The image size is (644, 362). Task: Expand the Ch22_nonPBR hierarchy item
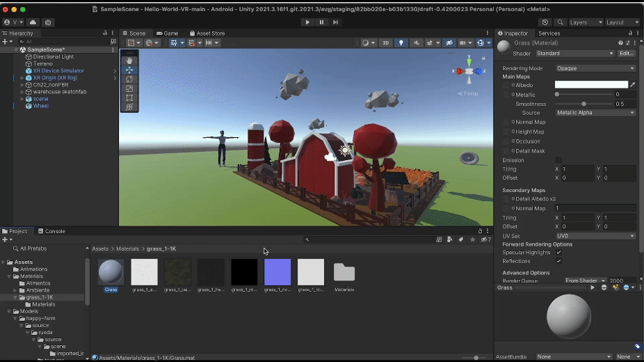click(23, 84)
